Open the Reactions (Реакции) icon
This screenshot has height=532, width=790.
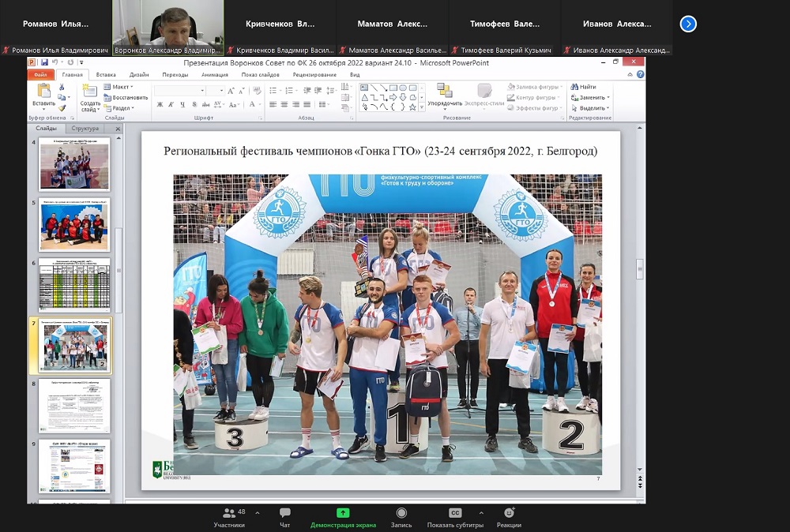(509, 513)
